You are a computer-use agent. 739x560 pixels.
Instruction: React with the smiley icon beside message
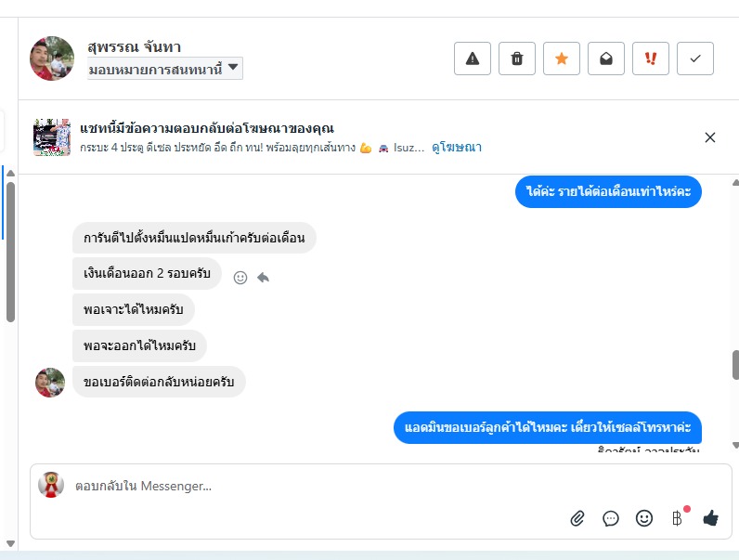(240, 277)
